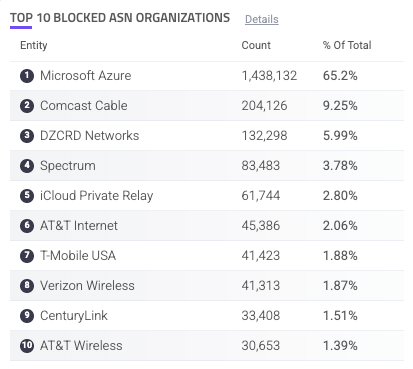The height and width of the screenshot is (369, 413).
Task: Click CenturyLink count 33,408
Action: click(261, 316)
